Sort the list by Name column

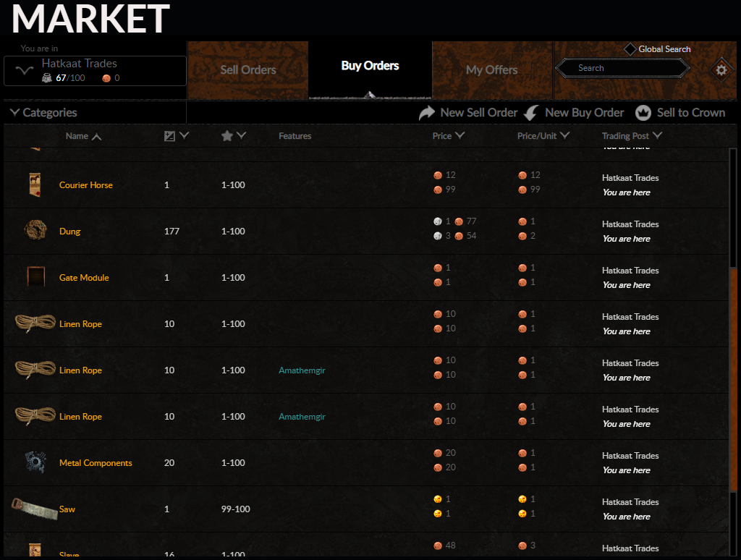[x=83, y=136]
